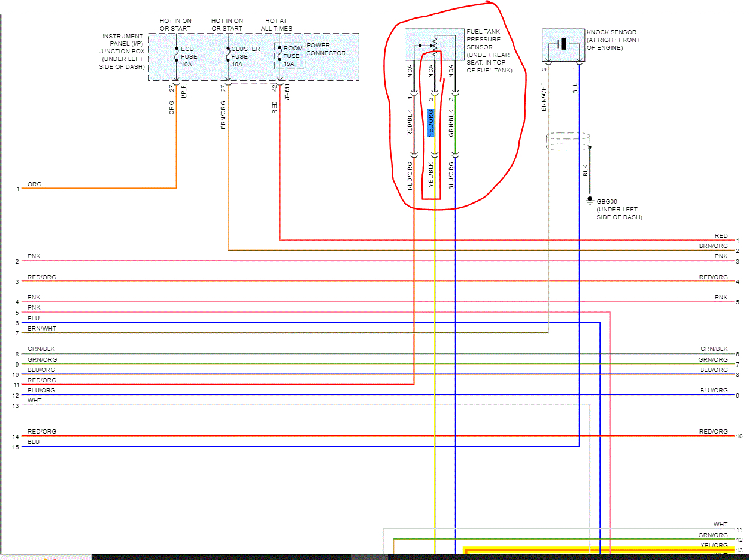Select the knock sensor component symbol
749x560 pixels.
click(563, 44)
